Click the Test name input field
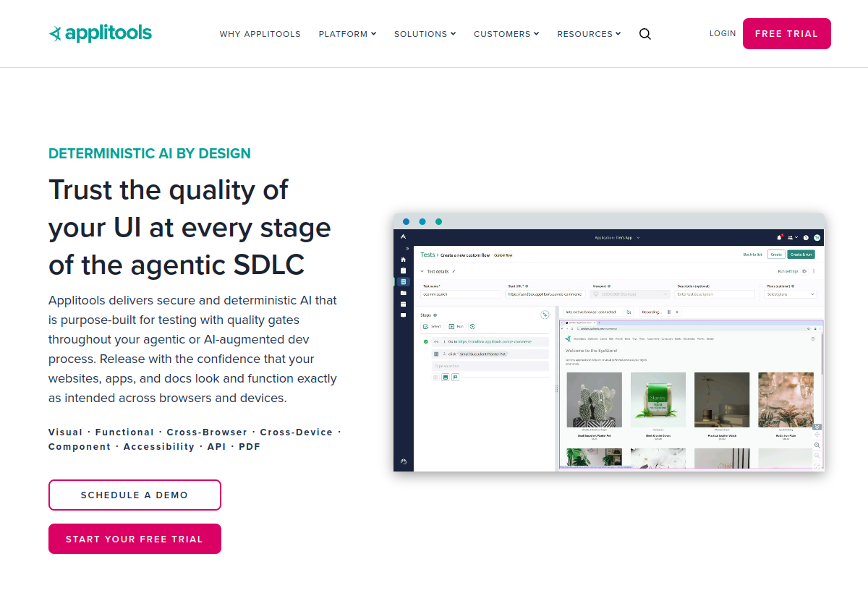 [460, 294]
